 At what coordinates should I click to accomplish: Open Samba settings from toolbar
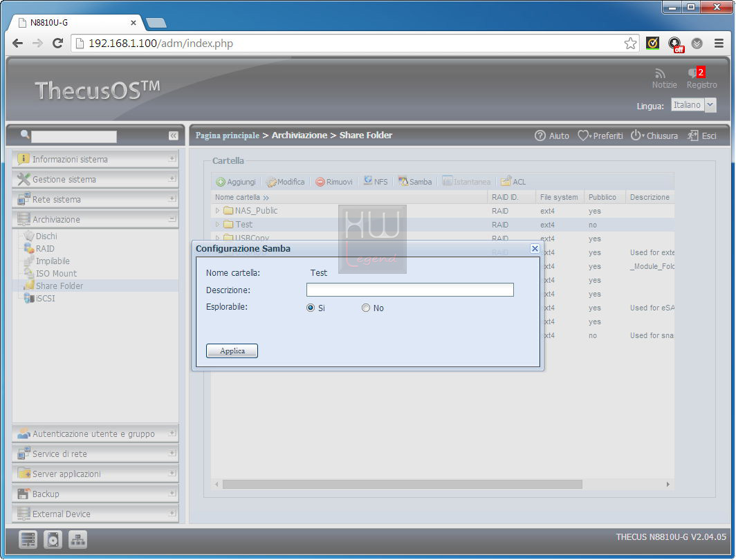[415, 182]
